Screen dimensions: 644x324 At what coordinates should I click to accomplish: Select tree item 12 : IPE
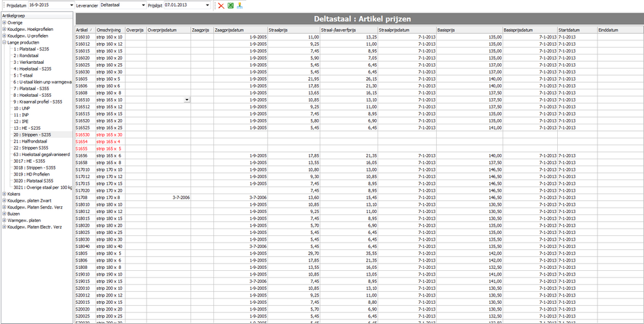pos(21,122)
